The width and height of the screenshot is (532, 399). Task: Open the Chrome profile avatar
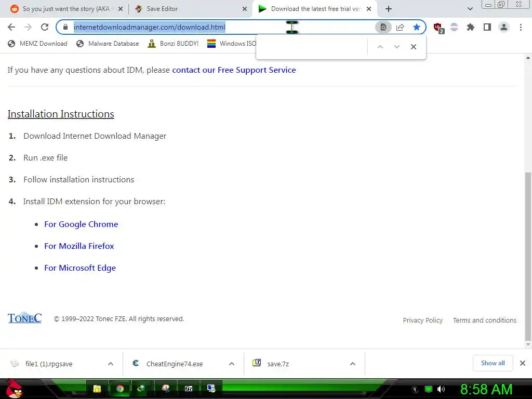coord(504,27)
